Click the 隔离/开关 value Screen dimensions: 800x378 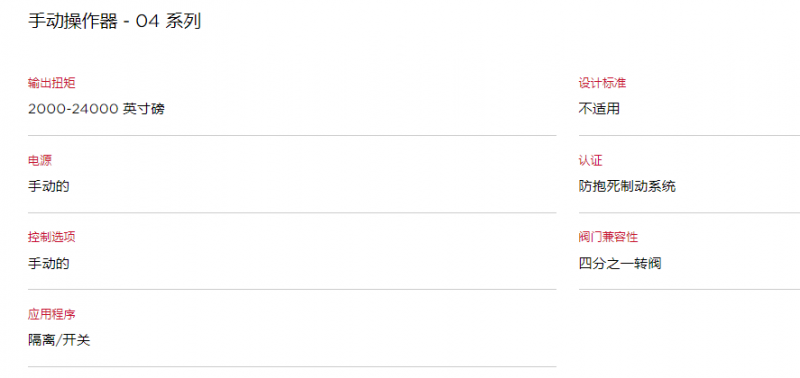click(x=59, y=340)
